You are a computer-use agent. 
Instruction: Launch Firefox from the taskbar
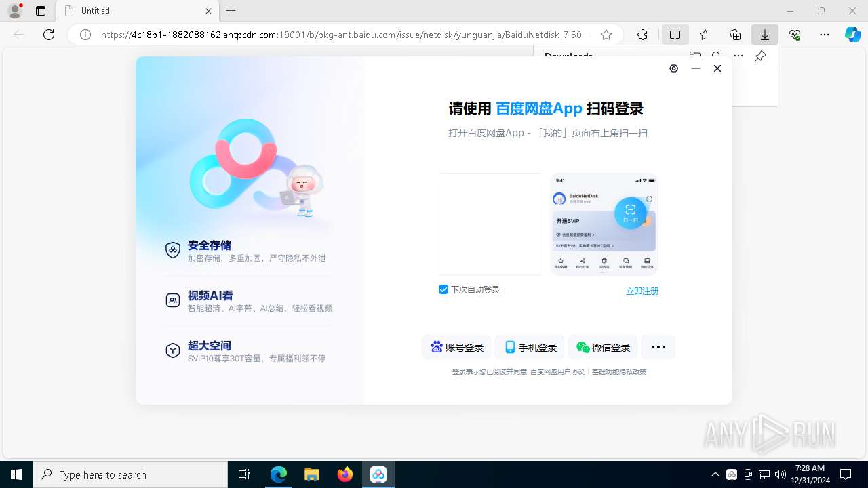(344, 474)
